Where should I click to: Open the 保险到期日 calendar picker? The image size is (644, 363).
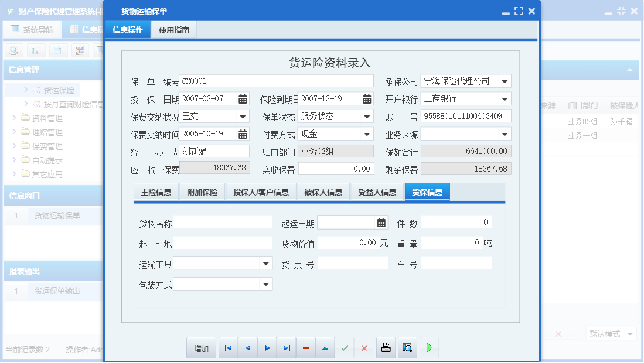[366, 100]
